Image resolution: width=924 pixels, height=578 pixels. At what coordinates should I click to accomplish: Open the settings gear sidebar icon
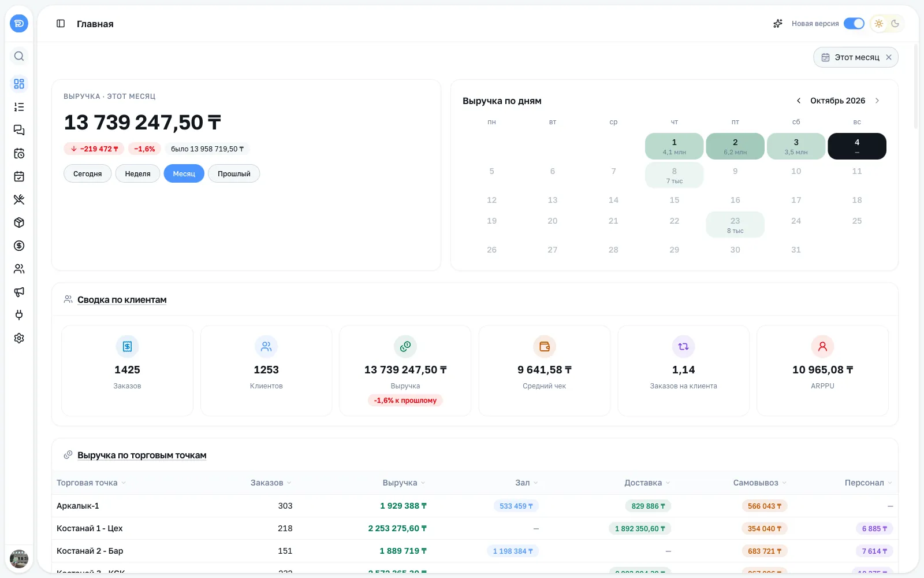coord(19,338)
